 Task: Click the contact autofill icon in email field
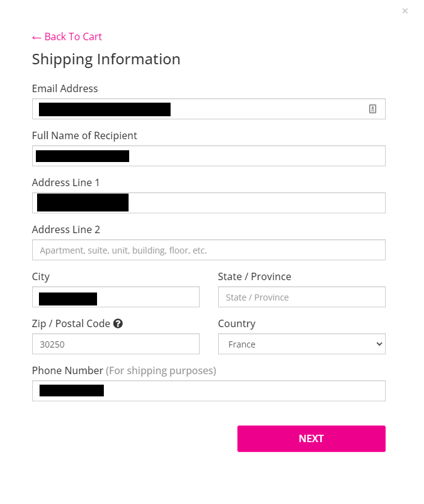373,109
